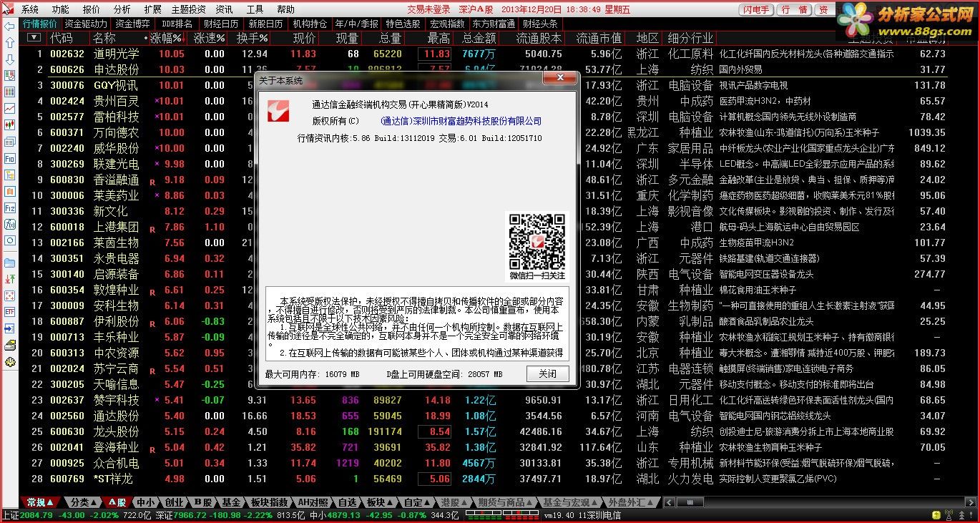Viewport: 980px width, 523px height.
Task: Expand the 板块▲ bottom tab menu
Action: pos(381,502)
